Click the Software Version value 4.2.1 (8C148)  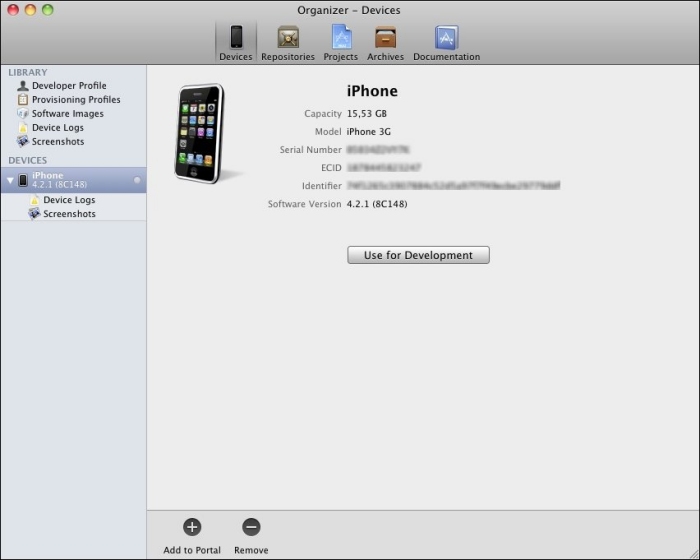pyautogui.click(x=377, y=204)
